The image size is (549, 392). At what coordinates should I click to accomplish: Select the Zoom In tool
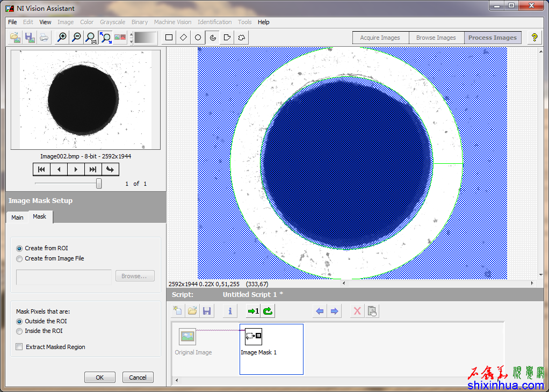pos(62,38)
